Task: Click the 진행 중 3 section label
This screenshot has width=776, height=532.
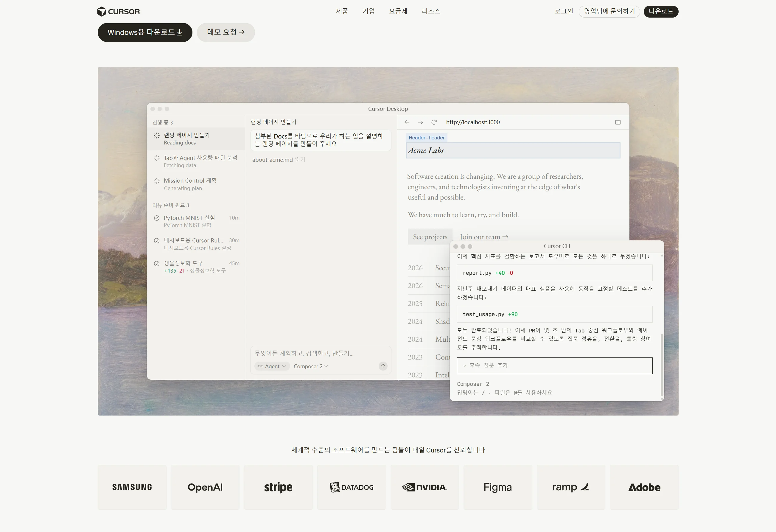Action: point(163,122)
